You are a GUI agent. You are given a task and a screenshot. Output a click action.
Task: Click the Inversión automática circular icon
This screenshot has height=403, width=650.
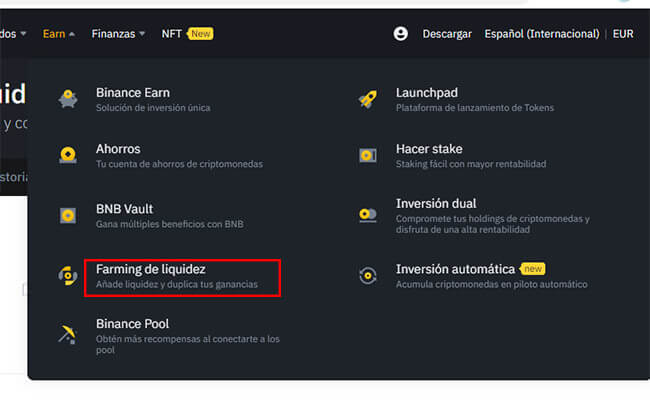(x=368, y=276)
